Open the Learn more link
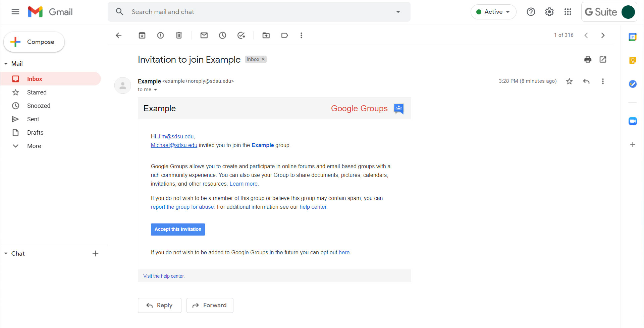Screen dimensions: 644x328 pos(244,184)
